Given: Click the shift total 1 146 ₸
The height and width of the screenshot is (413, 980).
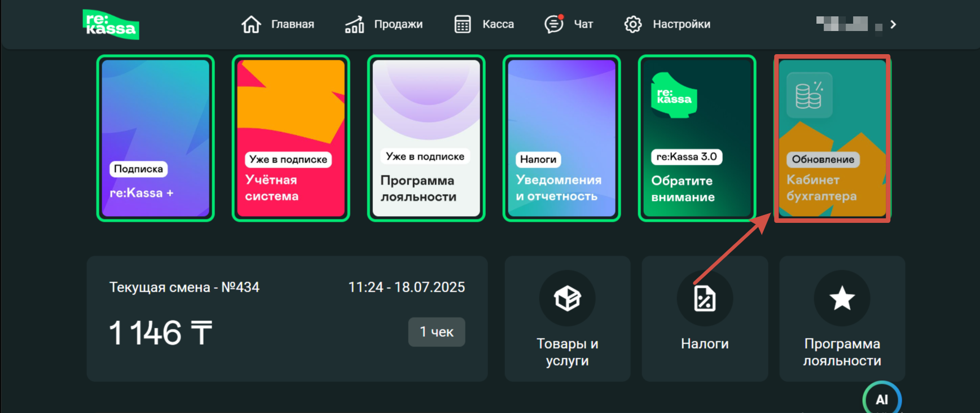Looking at the screenshot, I should pos(160,332).
